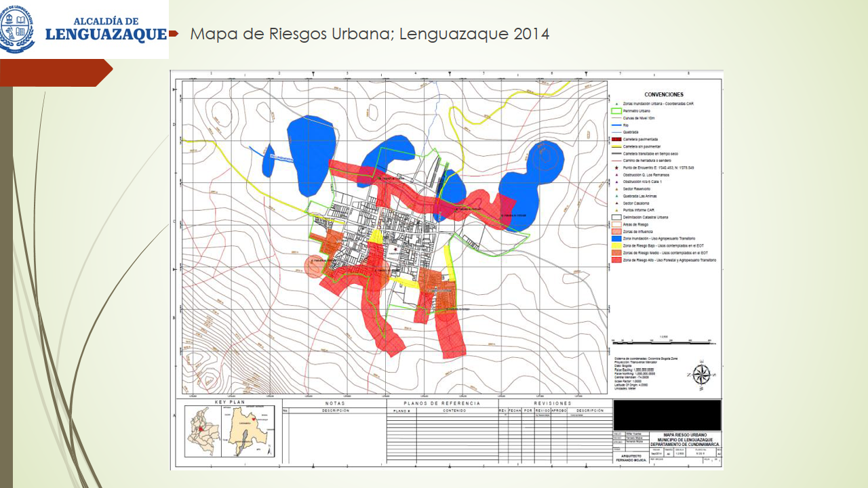Screen dimensions: 868x488
Task: Click the yellow Zona de Riesgo Bajo swatch
Action: click(x=617, y=245)
